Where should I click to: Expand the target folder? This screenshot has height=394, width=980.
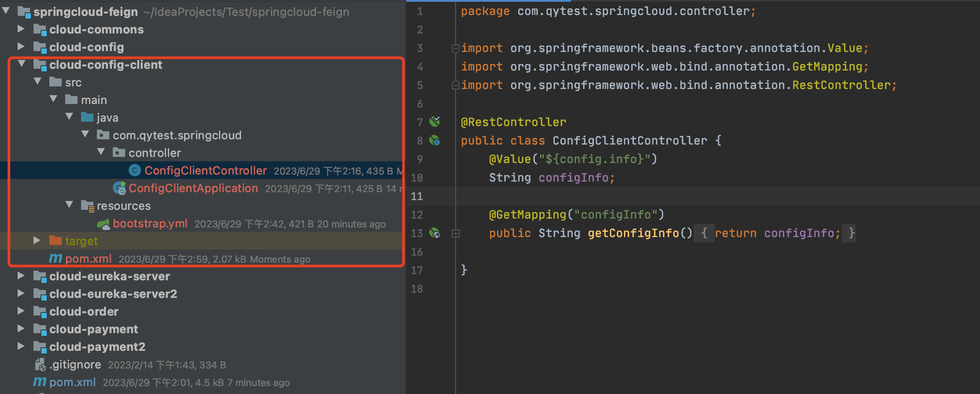[37, 240]
